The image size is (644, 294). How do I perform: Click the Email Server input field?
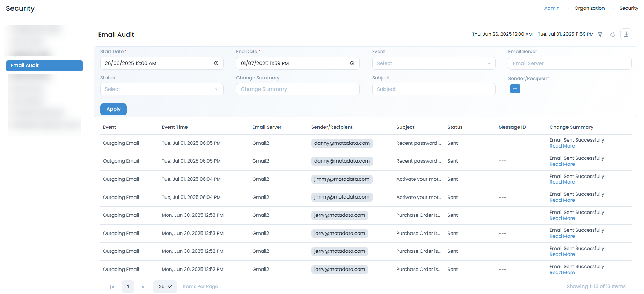tap(570, 63)
